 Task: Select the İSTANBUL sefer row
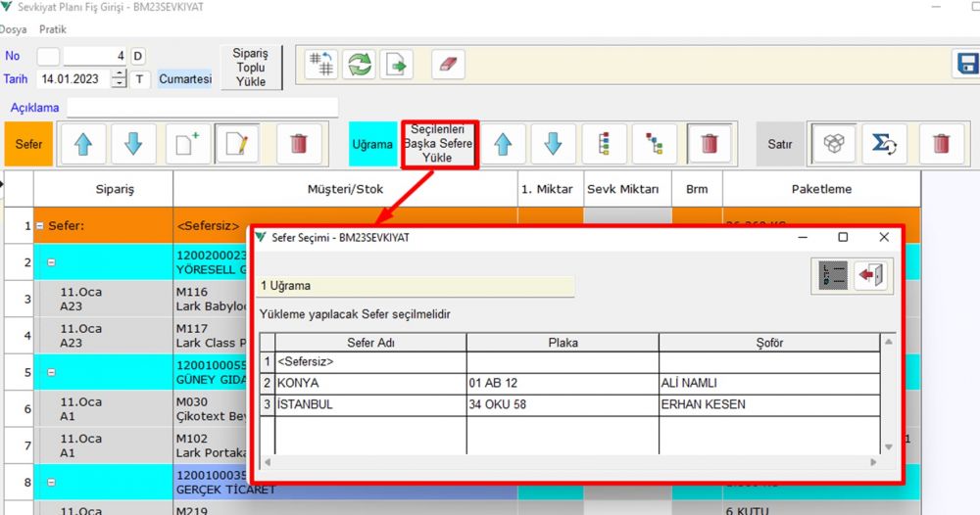point(306,404)
